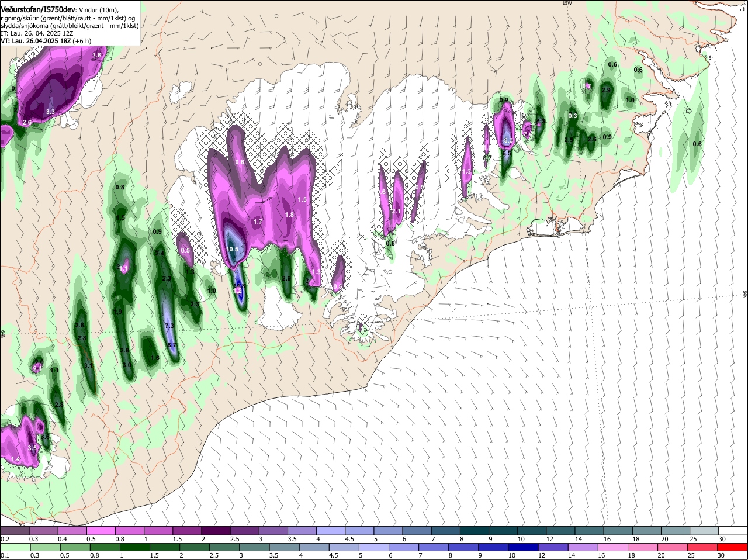748x560 pixels.
Task: Click the 3.1 rainfall value
Action: click(x=89, y=365)
